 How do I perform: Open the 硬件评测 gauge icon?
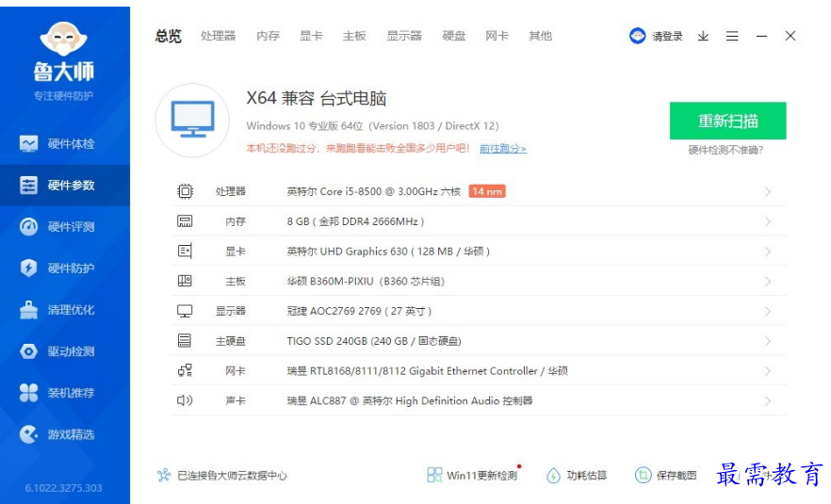(28, 227)
